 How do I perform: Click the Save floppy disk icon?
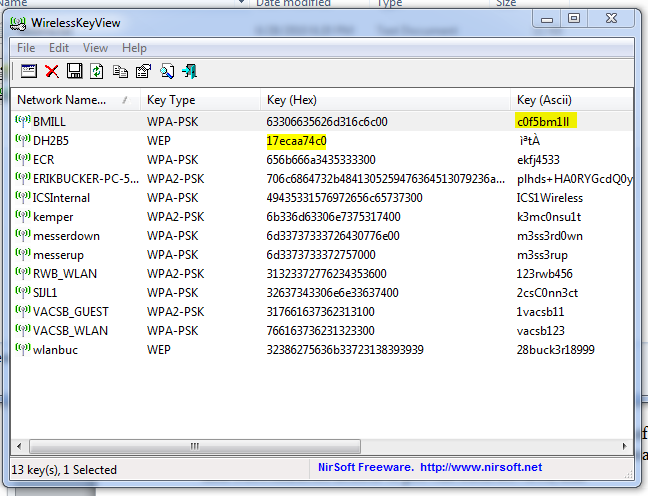pyautogui.click(x=74, y=72)
